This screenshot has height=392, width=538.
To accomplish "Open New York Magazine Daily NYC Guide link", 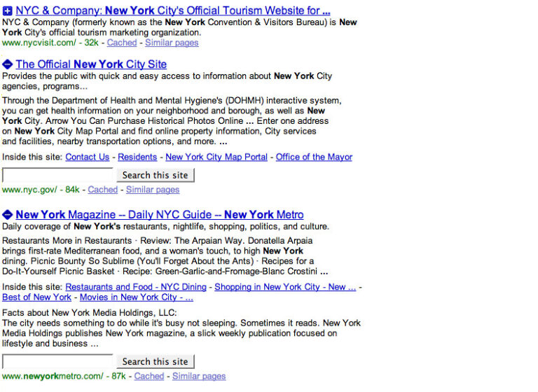I will [160, 215].
